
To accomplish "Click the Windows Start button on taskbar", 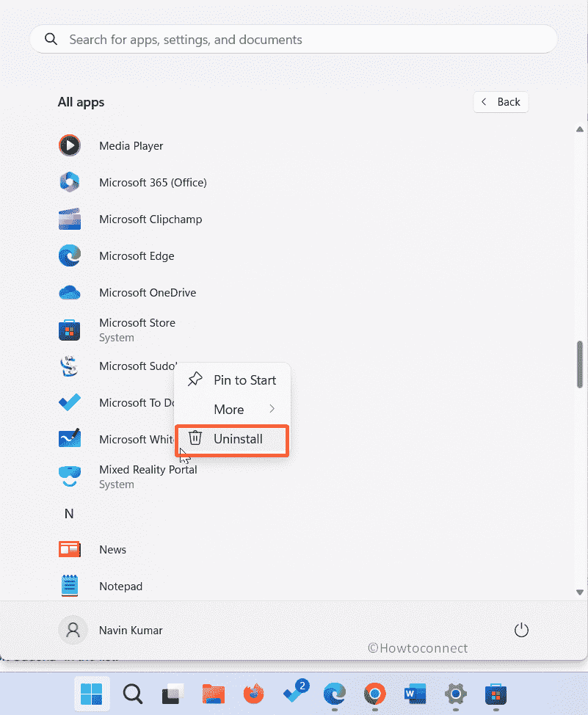I will pyautogui.click(x=92, y=693).
